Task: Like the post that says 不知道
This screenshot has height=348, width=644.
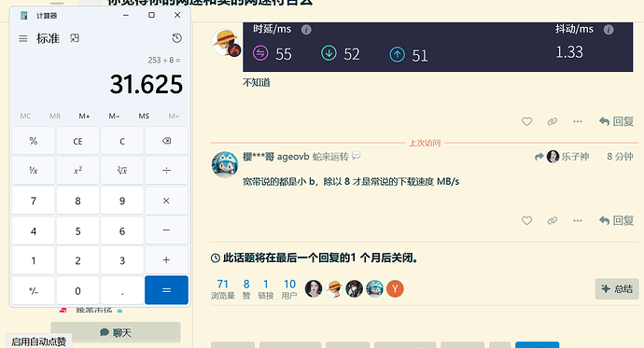Action: 527,121
